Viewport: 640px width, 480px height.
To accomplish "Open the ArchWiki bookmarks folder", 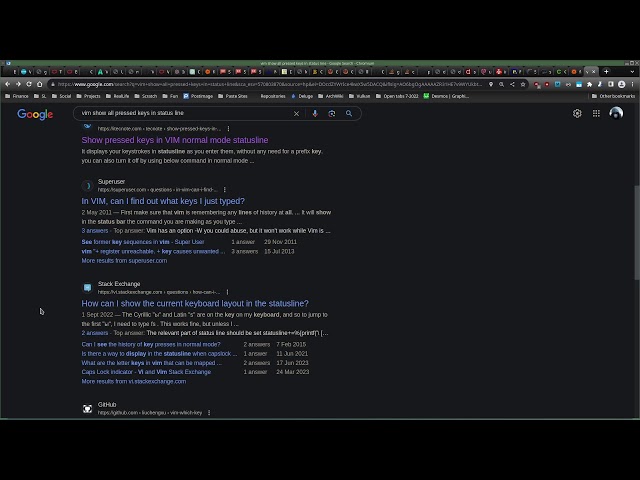I will pyautogui.click(x=331, y=96).
